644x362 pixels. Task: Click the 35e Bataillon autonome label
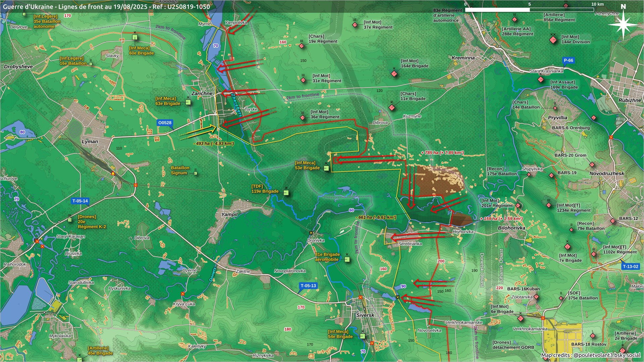click(x=47, y=21)
